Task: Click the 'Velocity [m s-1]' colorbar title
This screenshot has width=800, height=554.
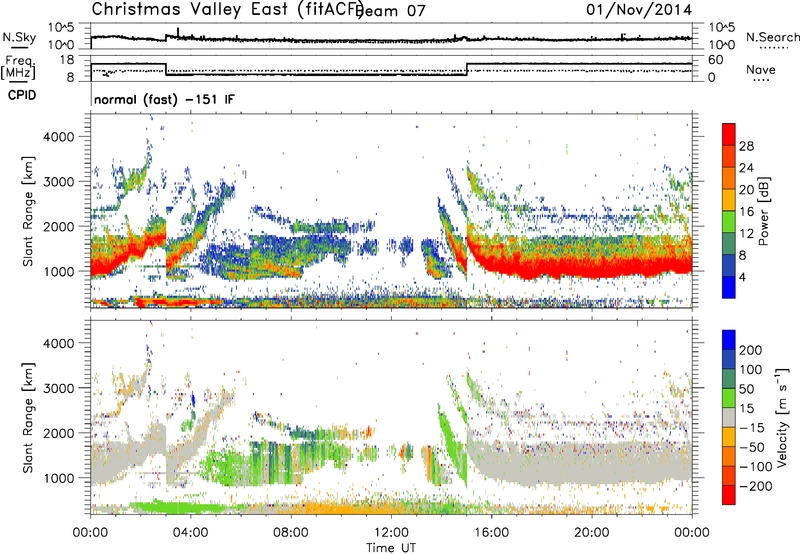Action: click(782, 417)
